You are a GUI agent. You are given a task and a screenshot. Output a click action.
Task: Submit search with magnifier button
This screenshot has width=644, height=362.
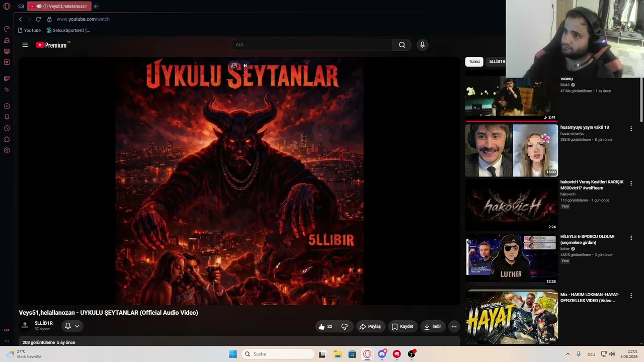(x=402, y=45)
